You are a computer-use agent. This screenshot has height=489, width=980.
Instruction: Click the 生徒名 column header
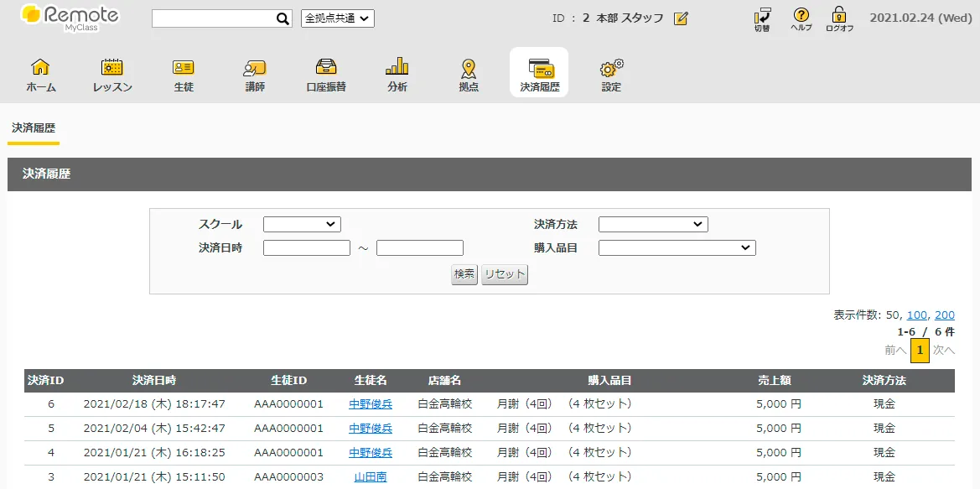coord(371,380)
